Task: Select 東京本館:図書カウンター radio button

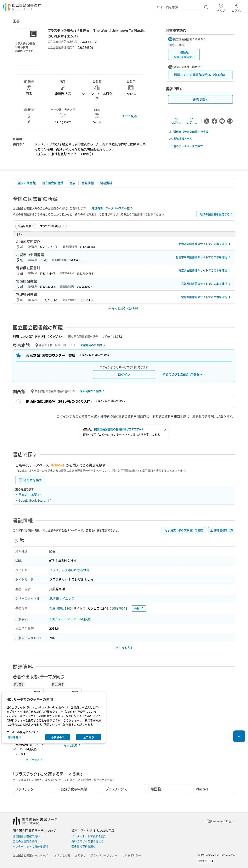Action: click(x=19, y=356)
